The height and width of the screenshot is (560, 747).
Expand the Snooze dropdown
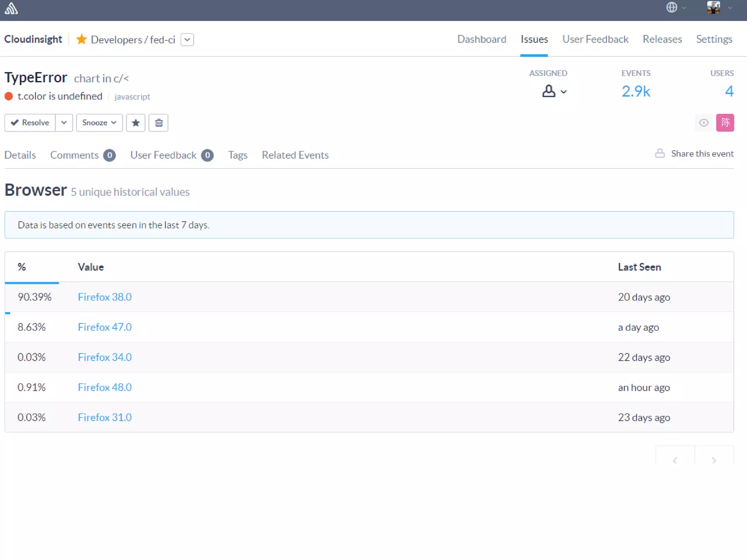click(x=99, y=122)
